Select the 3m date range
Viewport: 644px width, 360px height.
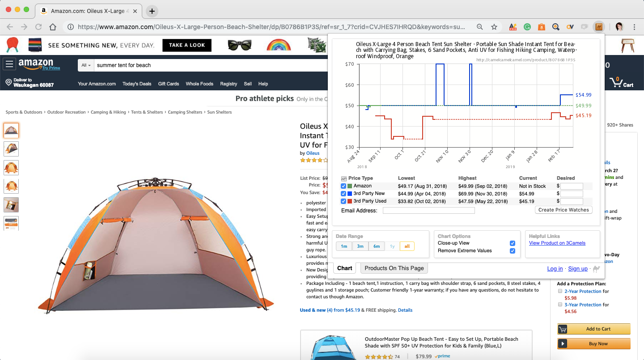360,246
